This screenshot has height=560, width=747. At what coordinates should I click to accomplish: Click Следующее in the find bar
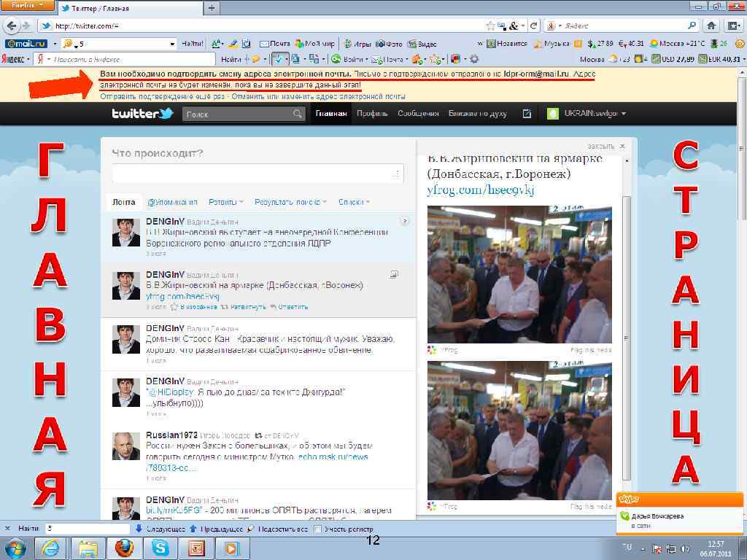click(x=160, y=529)
